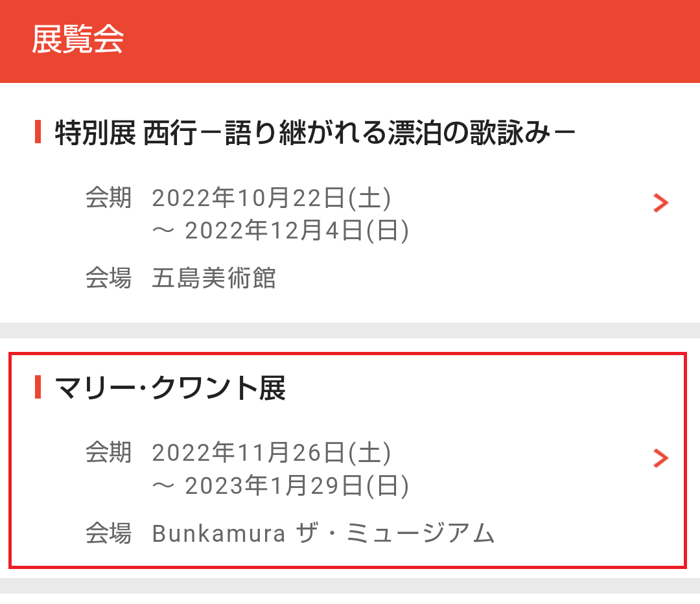700x604 pixels.
Task: Click the end date 2023年1月29日(日)
Action: click(x=296, y=486)
